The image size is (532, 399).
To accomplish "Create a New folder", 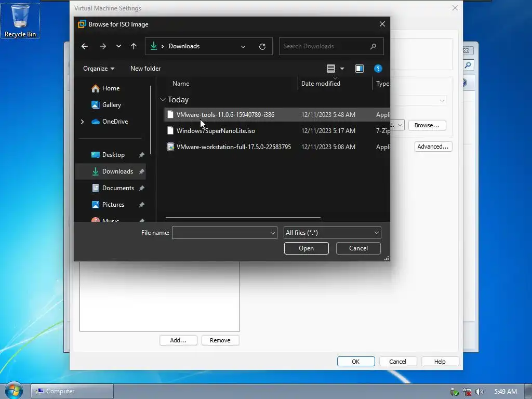I will [145, 69].
